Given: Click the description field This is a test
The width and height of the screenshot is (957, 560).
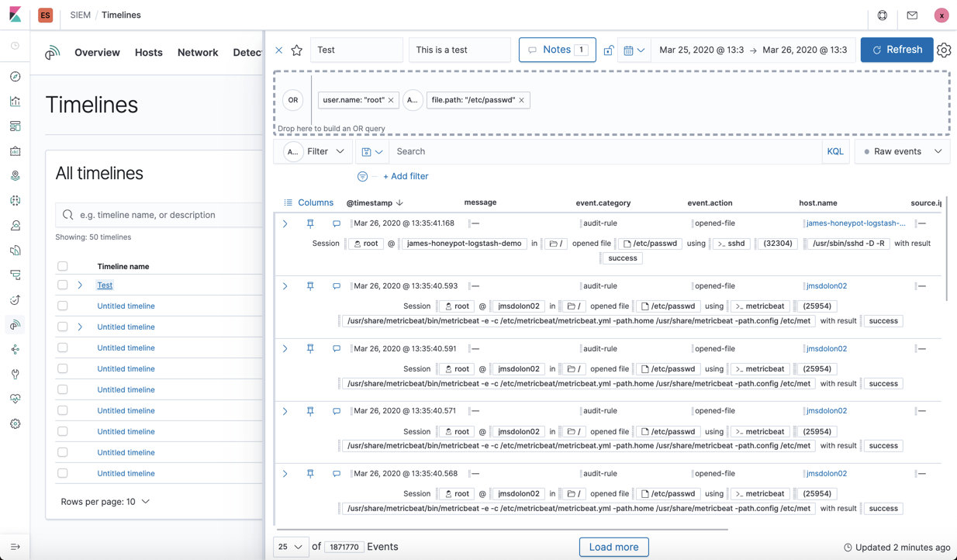Looking at the screenshot, I should coord(460,50).
